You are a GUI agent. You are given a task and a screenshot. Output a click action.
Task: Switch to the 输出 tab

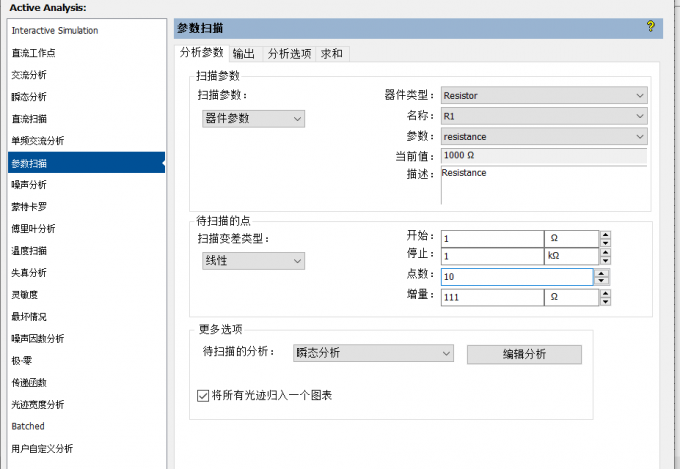click(x=244, y=54)
